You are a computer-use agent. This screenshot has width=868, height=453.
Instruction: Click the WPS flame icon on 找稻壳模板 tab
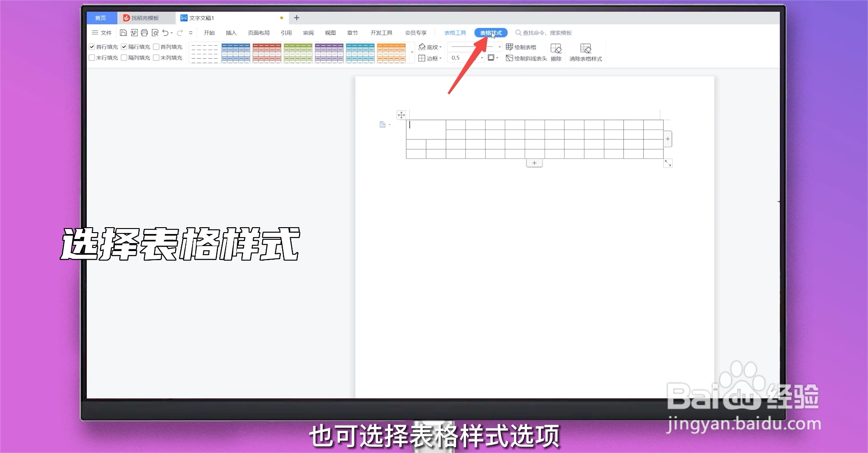(127, 18)
